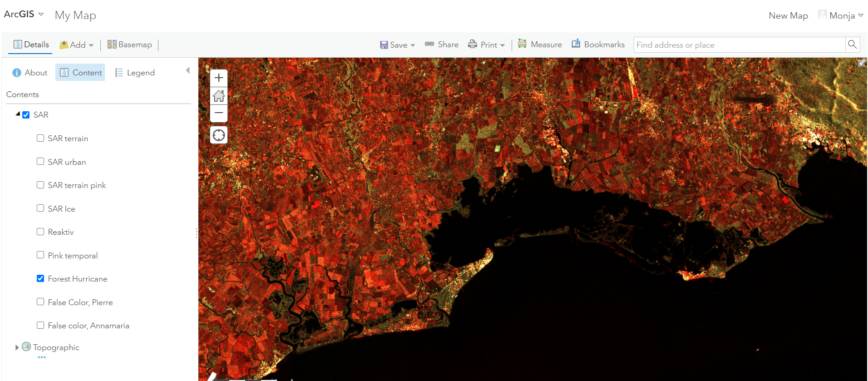The width and height of the screenshot is (868, 381).
Task: Click the search magnifier icon
Action: (x=852, y=45)
